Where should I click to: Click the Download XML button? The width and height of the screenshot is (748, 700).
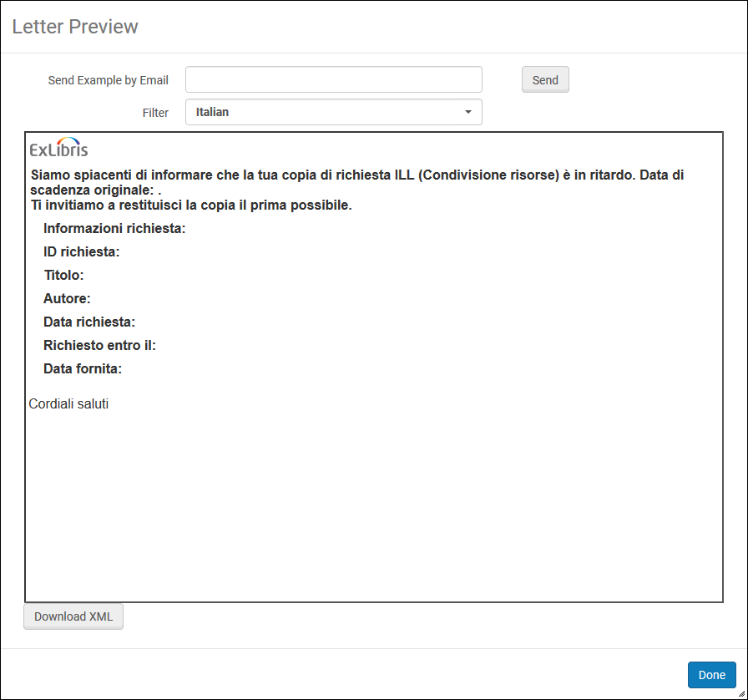coord(73,616)
